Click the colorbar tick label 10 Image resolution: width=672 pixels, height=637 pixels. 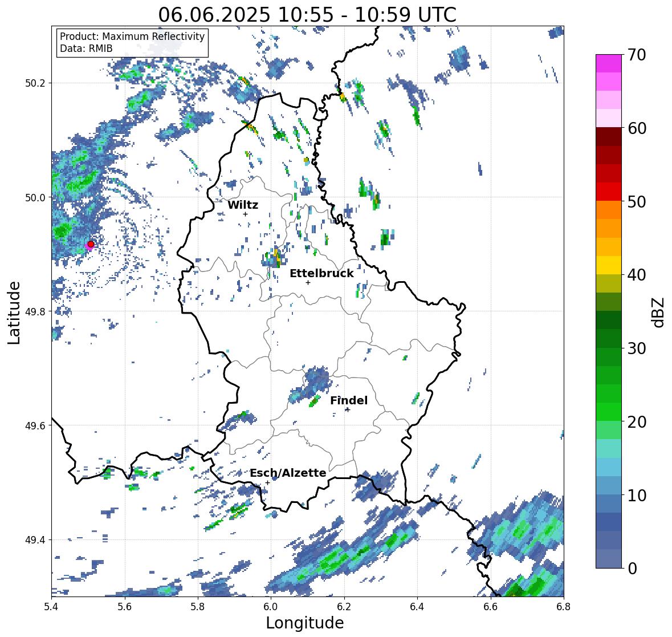pos(637,495)
